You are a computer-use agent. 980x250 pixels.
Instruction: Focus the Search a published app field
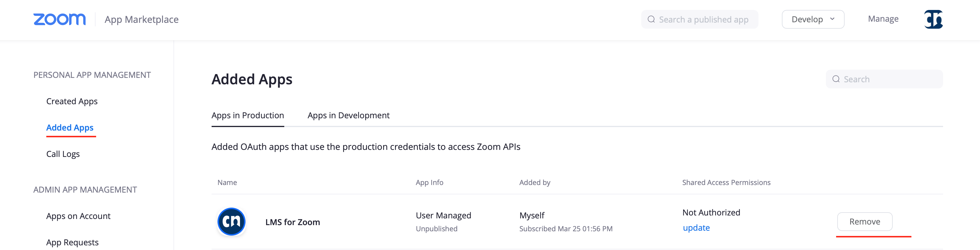(x=699, y=19)
